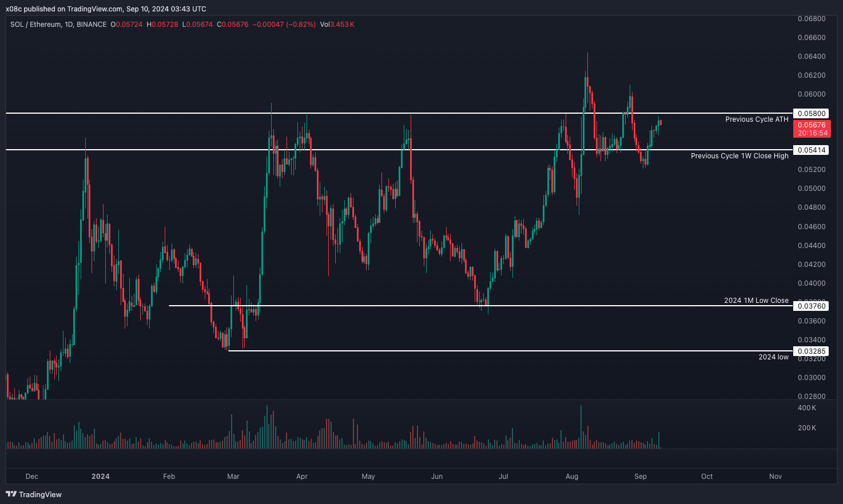Click the Vol 3.453K indicator readout

pos(337,25)
